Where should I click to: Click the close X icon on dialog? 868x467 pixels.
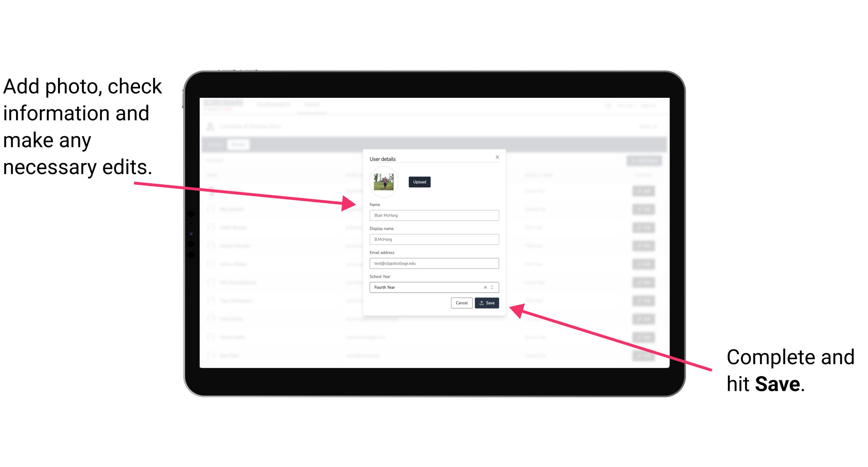coord(497,157)
